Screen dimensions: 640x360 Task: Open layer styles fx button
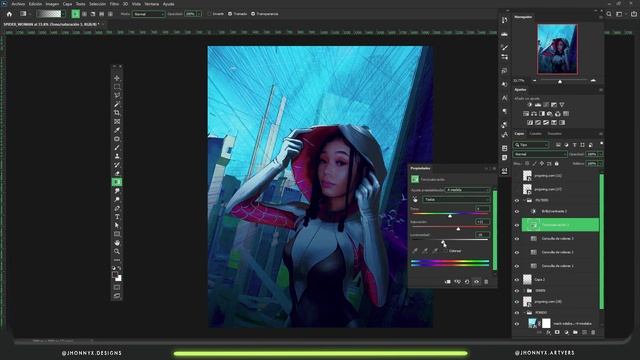[548, 333]
